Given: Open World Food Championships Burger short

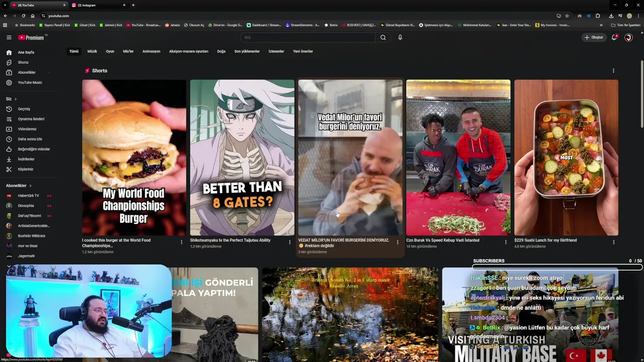Looking at the screenshot, I should (134, 157).
